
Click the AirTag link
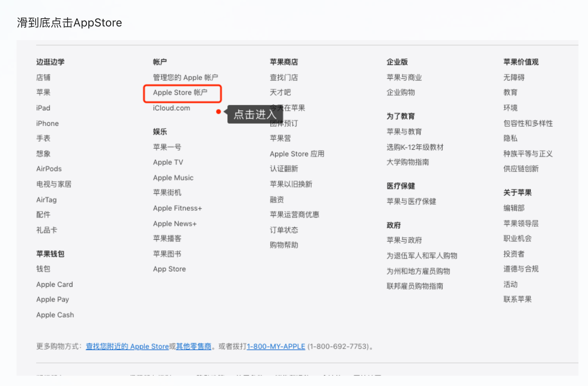point(47,200)
